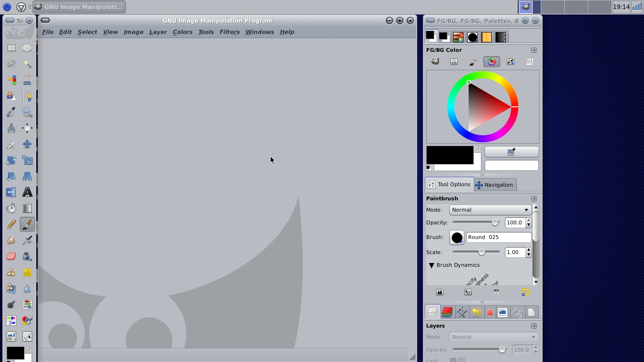Switch color selector to Wheel/Triangle mode
This screenshot has width=644, height=362.
pos(492,62)
